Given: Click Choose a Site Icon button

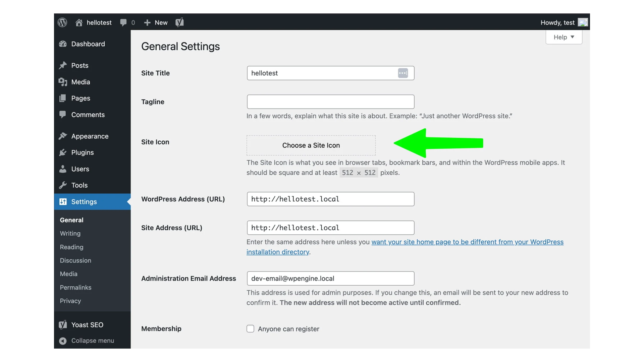Looking at the screenshot, I should pos(311,145).
